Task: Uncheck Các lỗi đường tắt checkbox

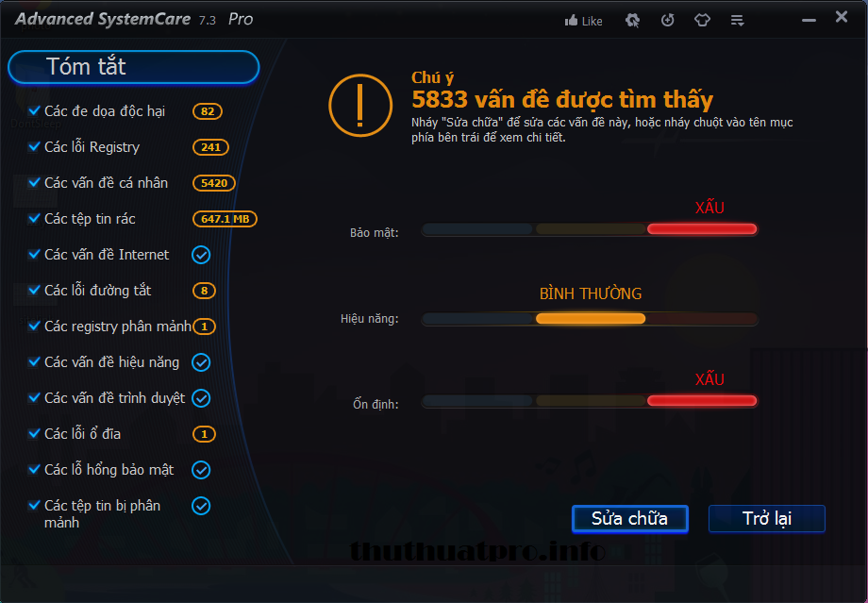Action: click(34, 290)
